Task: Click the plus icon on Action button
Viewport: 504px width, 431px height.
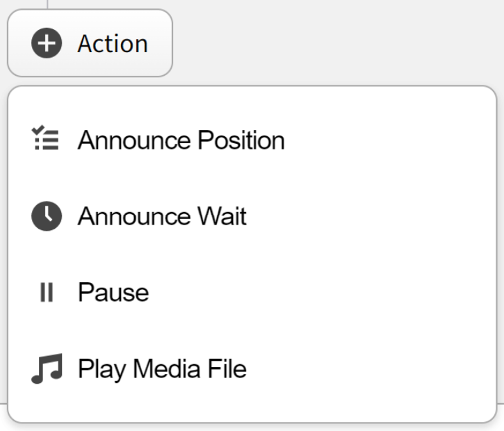Action: pos(47,44)
